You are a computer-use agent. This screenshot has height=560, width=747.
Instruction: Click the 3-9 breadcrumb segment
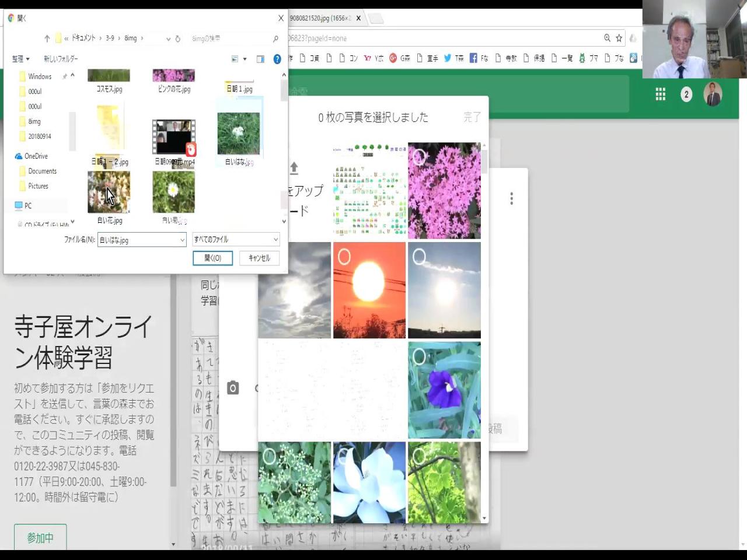point(110,38)
